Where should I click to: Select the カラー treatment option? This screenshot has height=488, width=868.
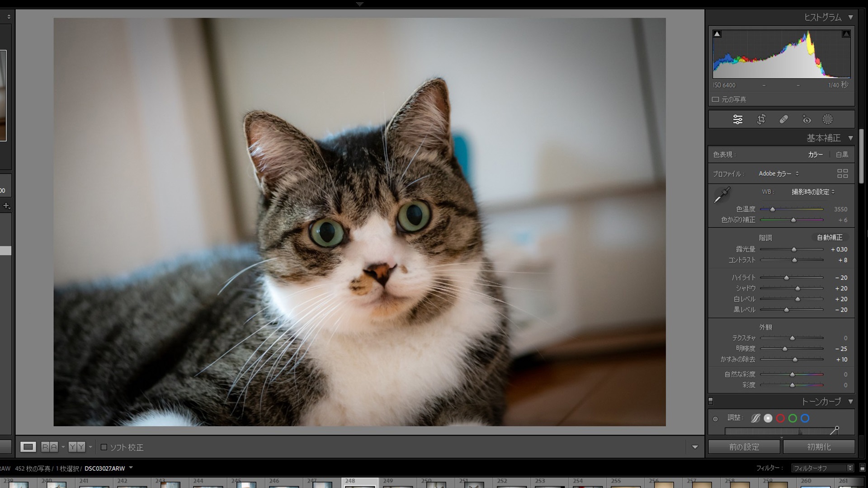point(815,155)
